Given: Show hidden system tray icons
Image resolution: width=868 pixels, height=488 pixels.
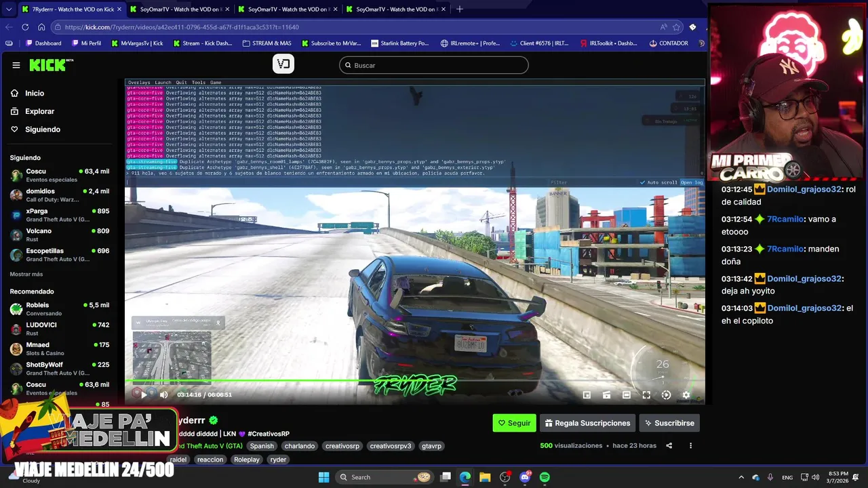Looking at the screenshot, I should [x=742, y=477].
